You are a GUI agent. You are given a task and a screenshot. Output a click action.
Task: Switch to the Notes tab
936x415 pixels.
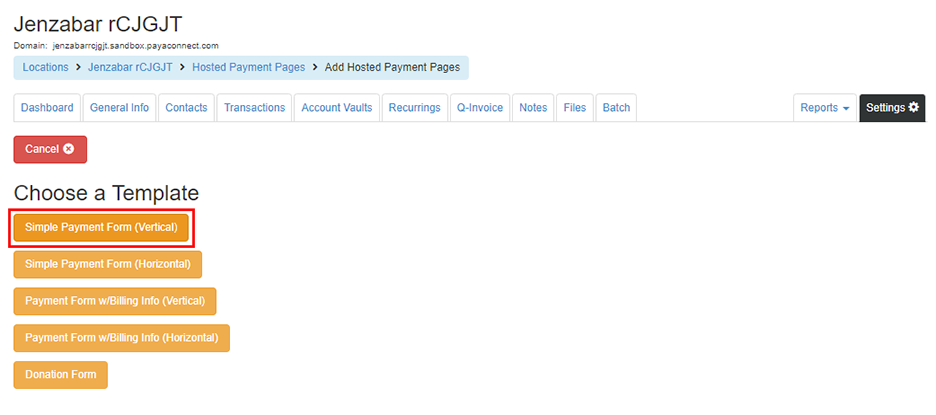pos(533,108)
